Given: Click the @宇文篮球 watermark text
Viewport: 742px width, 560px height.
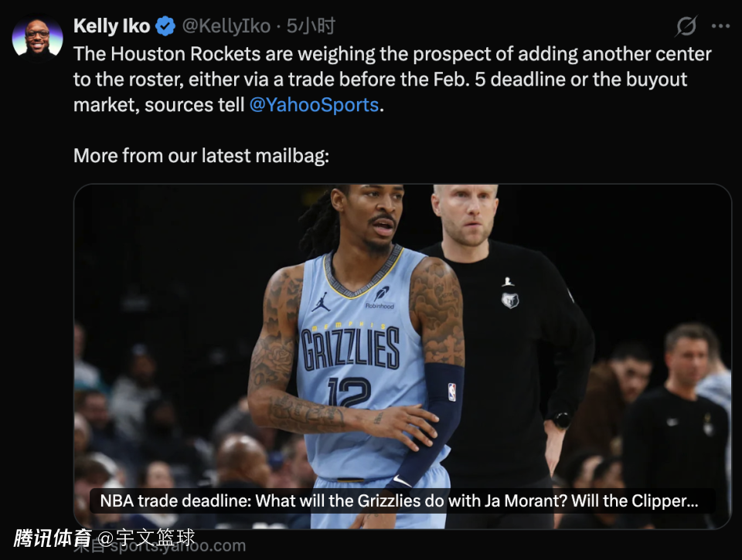Looking at the screenshot, I should pos(146,538).
